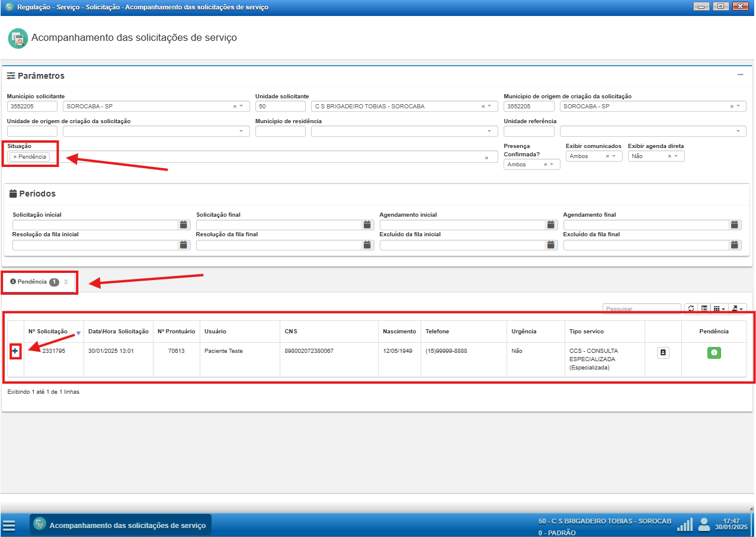Remove the Pendência tag from Situação
Screen dimensions: 756x537
coord(15,157)
